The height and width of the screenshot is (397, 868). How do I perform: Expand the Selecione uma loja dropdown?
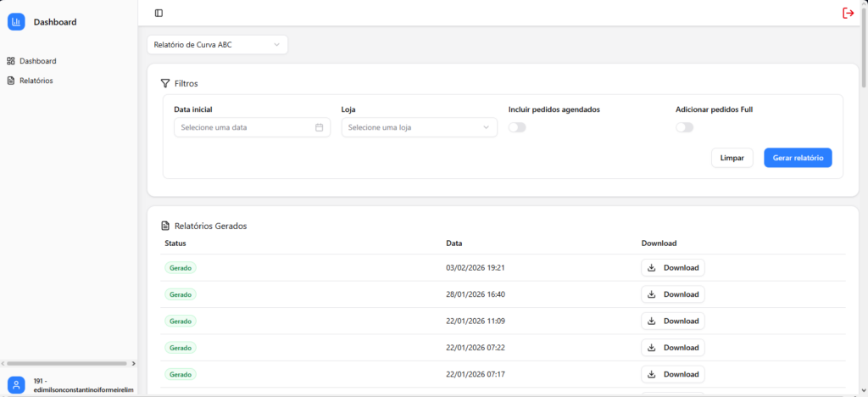[419, 127]
